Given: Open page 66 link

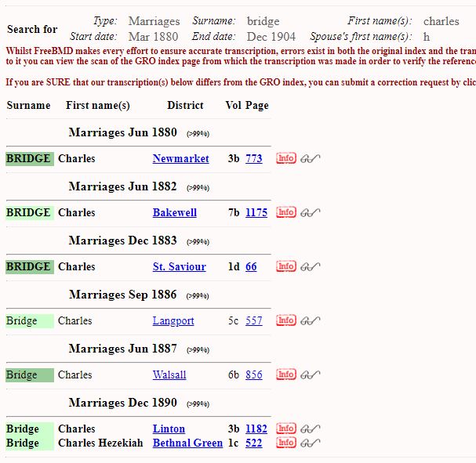Looking at the screenshot, I should coord(251,266).
